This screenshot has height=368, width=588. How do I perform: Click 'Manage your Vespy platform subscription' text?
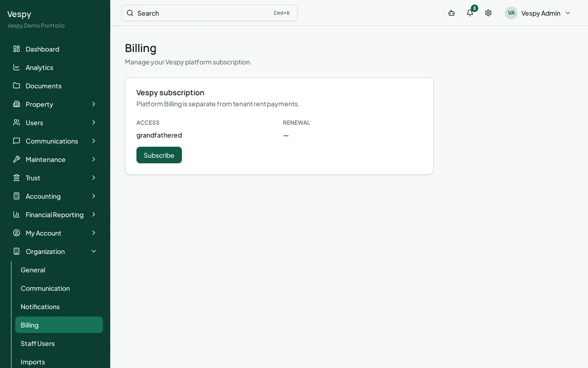click(x=188, y=62)
